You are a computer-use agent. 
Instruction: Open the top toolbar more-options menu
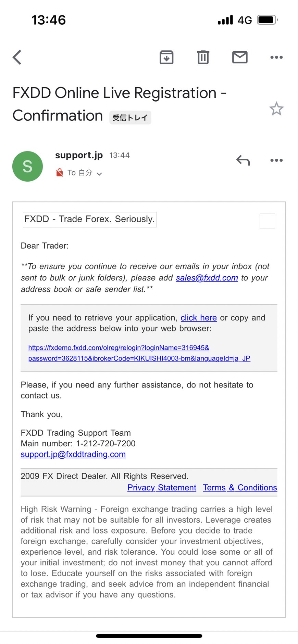tap(276, 57)
